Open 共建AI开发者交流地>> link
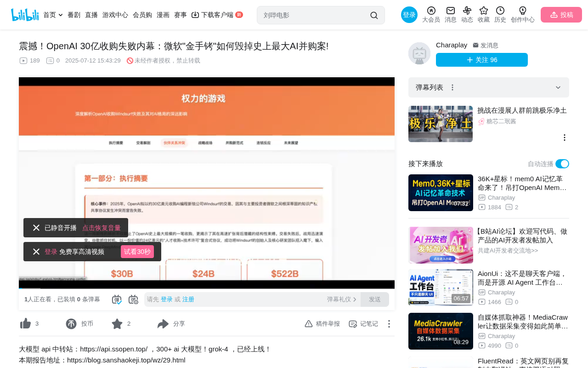 (508, 251)
